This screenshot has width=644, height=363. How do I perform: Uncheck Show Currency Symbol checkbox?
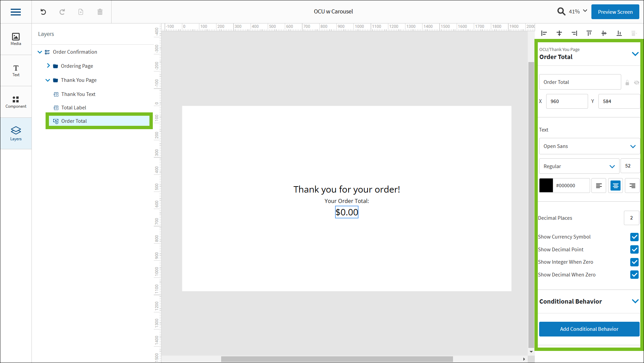634,237
